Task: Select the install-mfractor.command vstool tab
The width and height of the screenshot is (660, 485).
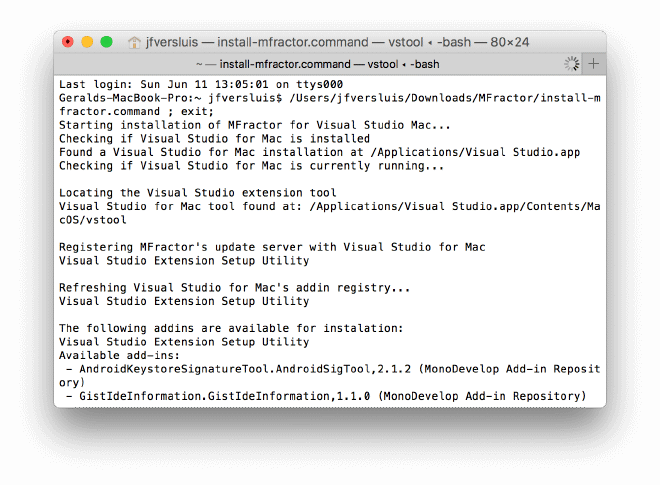Action: 318,64
